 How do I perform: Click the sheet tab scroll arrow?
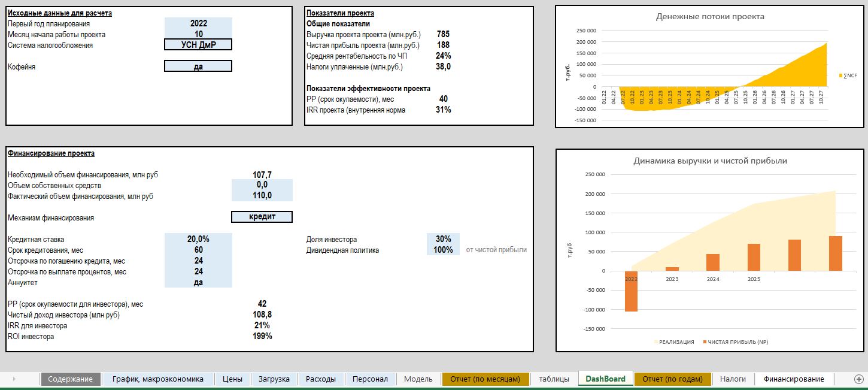point(14,379)
